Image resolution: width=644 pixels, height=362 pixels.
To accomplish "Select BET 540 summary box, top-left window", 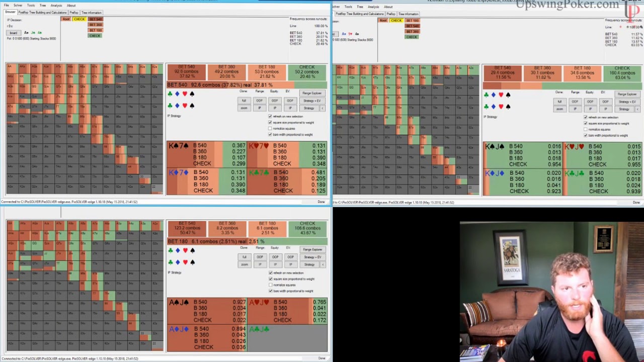I will [x=187, y=72].
